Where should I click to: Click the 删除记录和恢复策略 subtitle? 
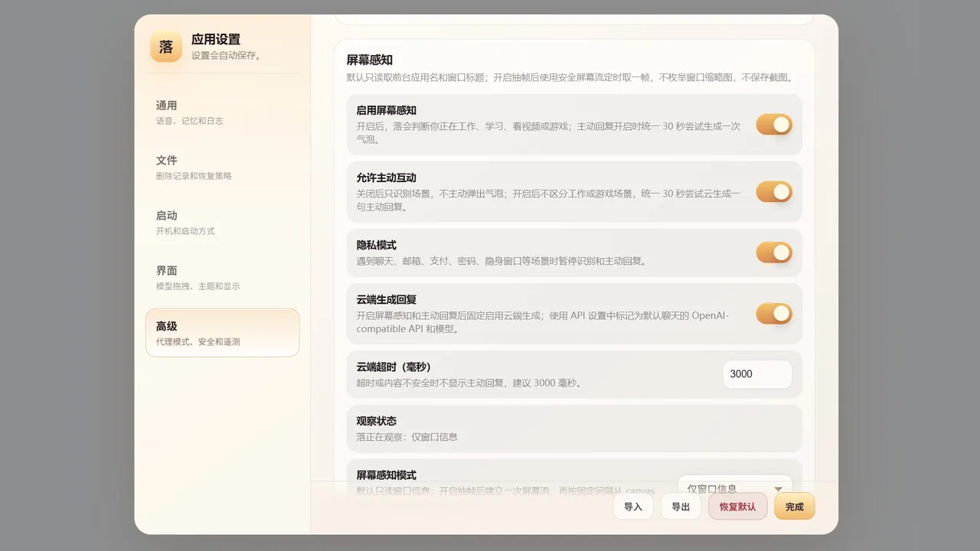[x=194, y=176]
